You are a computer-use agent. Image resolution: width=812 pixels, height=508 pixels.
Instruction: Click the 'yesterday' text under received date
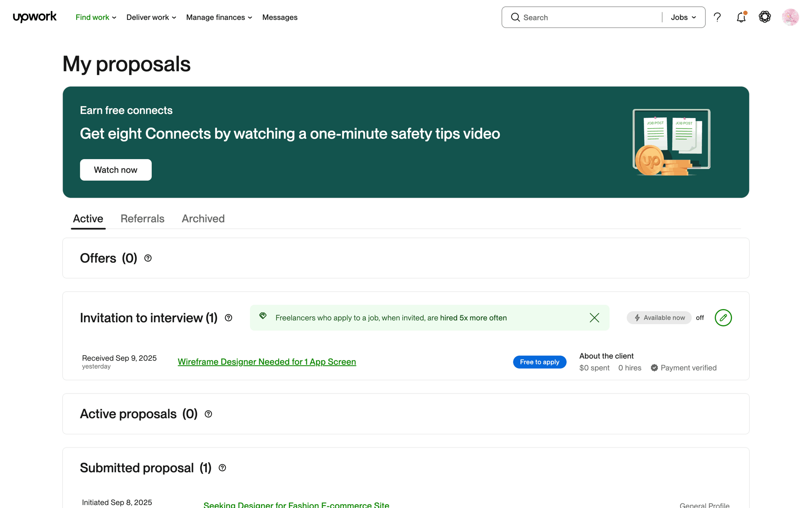click(x=96, y=367)
